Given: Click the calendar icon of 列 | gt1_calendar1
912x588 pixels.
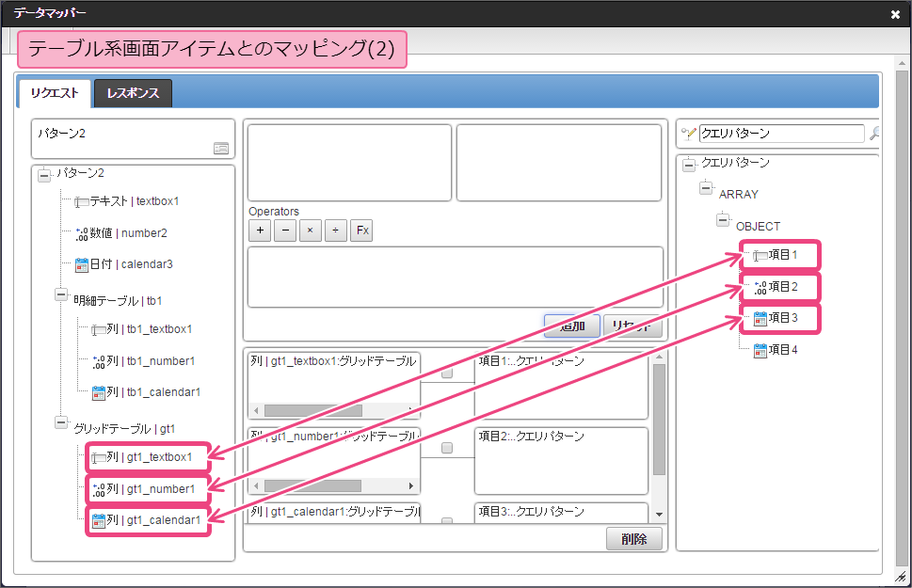Looking at the screenshot, I should [x=99, y=521].
